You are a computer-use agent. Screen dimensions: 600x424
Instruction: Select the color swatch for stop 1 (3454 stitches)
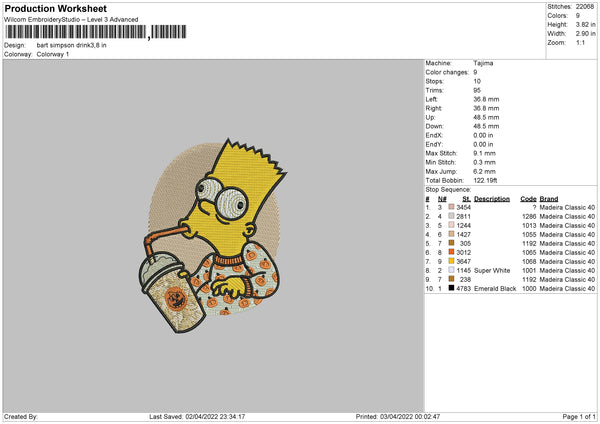(452, 207)
